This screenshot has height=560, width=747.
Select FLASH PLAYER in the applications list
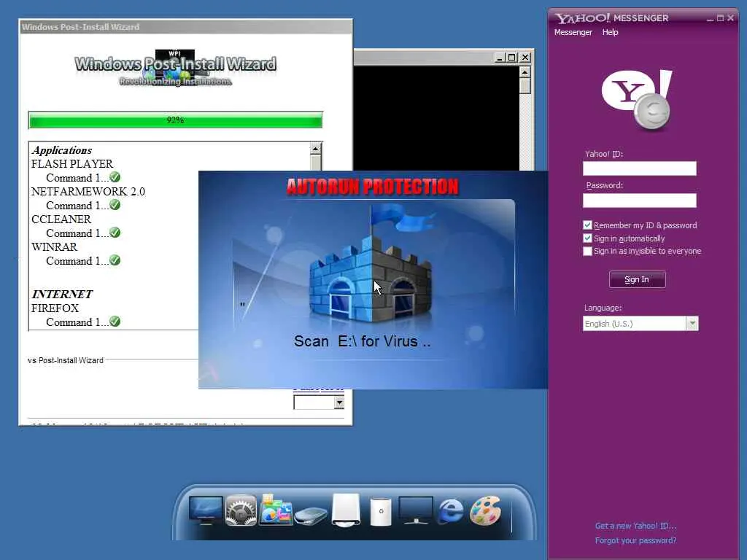(72, 164)
